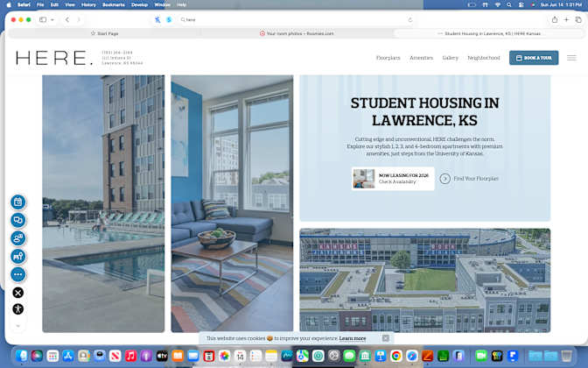
Task: Click the person contact widget icon
Action: coord(18,238)
